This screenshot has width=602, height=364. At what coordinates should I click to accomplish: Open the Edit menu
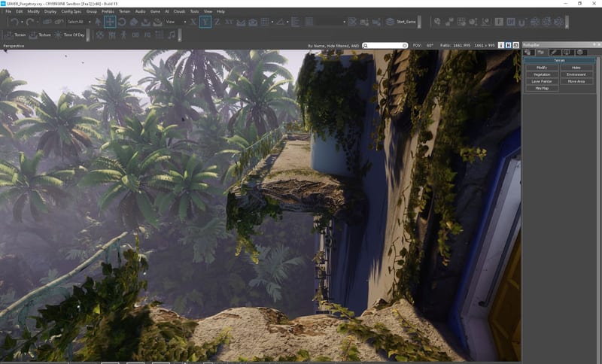[x=20, y=11]
